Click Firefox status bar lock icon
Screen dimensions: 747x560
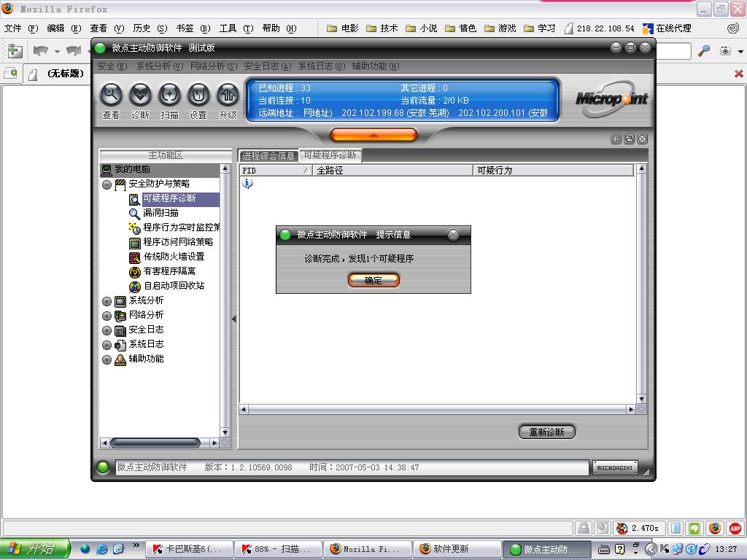[583, 528]
